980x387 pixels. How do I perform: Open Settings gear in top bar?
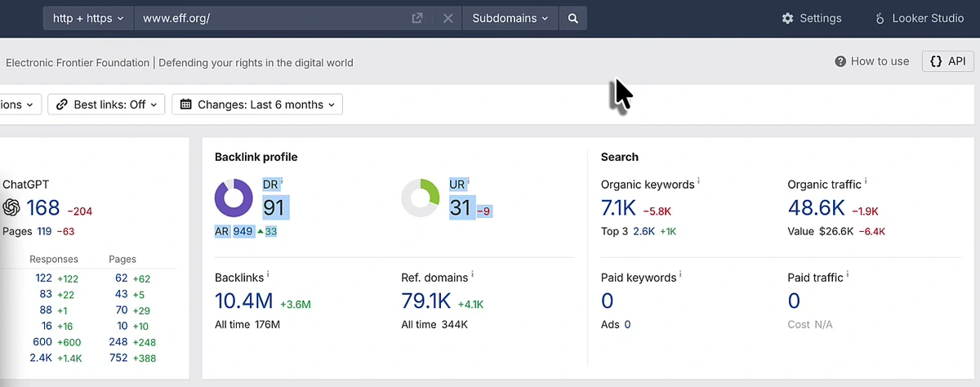click(x=811, y=18)
